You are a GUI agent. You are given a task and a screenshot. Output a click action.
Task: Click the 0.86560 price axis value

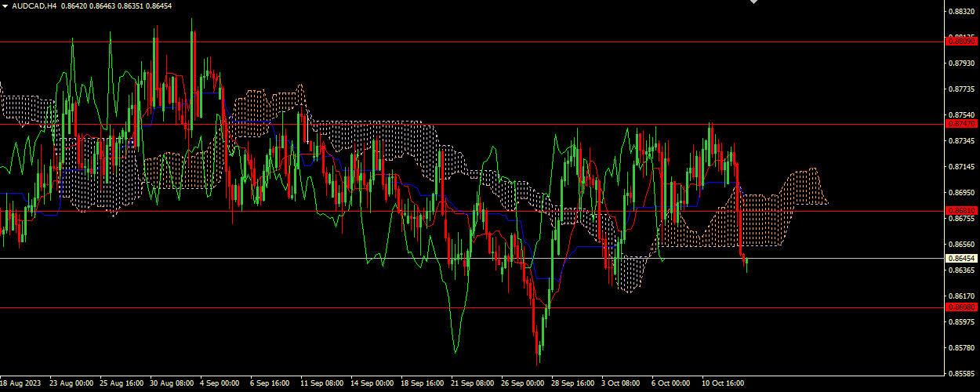click(x=962, y=245)
